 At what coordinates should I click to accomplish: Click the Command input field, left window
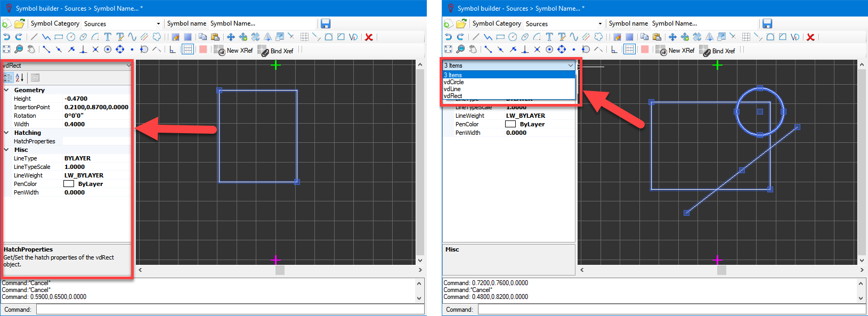pos(230,309)
